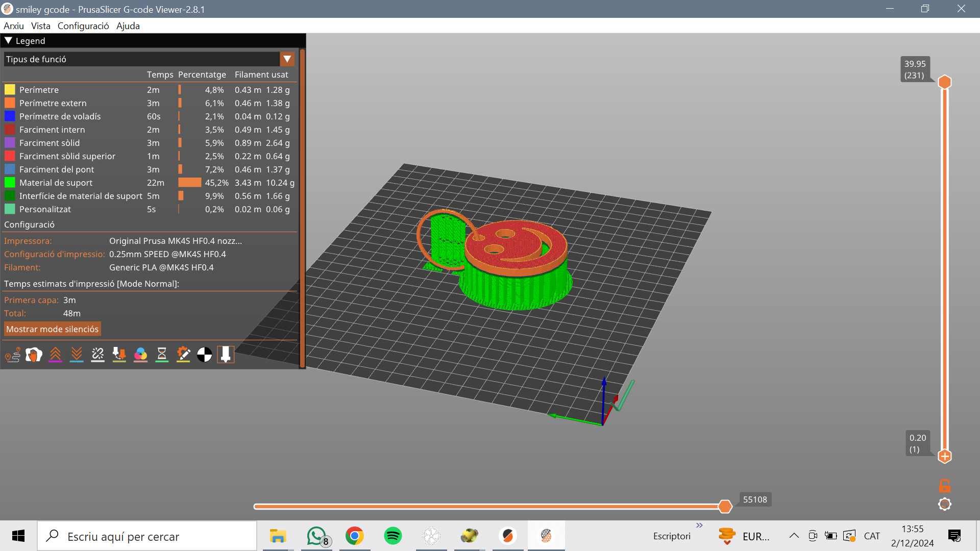Click the CAT language indicator
Image resolution: width=980 pixels, height=551 pixels.
(x=872, y=536)
